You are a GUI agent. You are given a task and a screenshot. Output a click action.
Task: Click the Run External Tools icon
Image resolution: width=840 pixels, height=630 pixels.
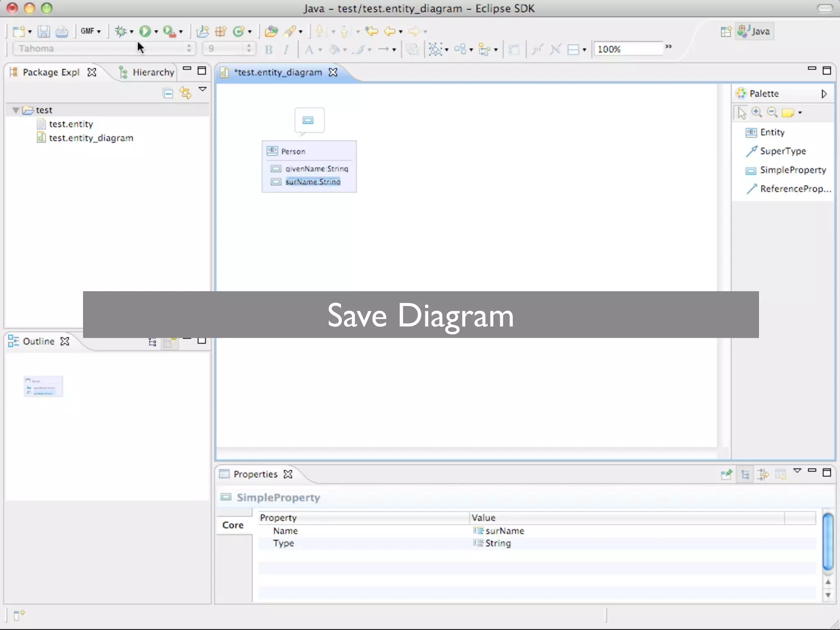tap(169, 31)
